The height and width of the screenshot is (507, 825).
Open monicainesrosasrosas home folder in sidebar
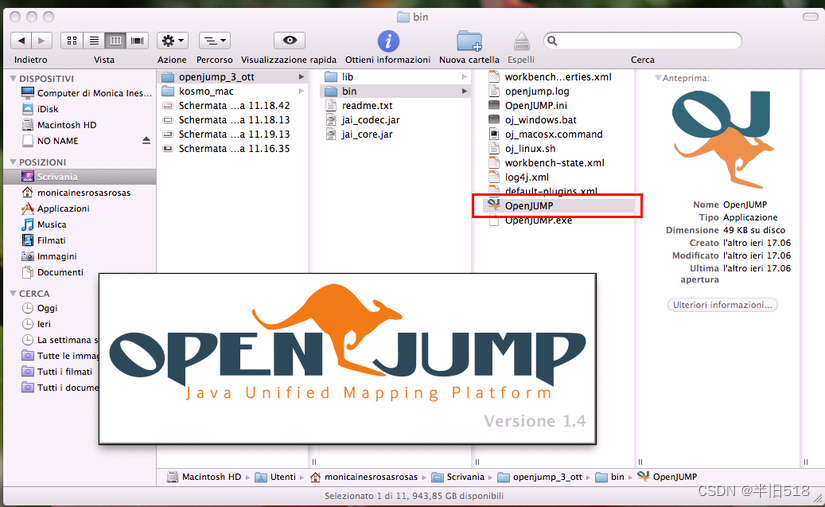76,192
